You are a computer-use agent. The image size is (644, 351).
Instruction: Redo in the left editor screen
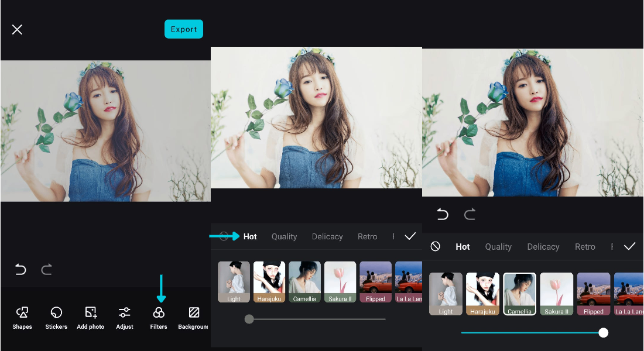coord(46,270)
